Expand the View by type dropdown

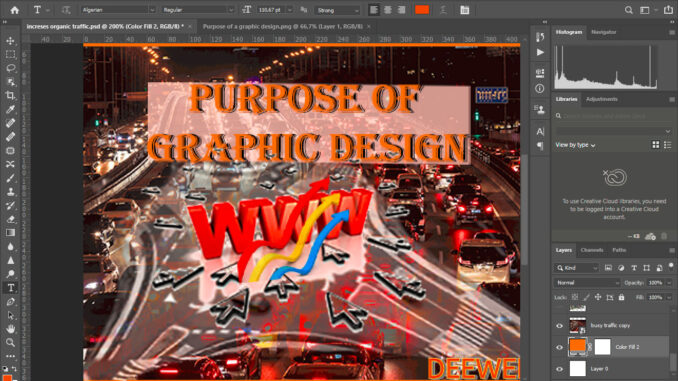coord(575,145)
